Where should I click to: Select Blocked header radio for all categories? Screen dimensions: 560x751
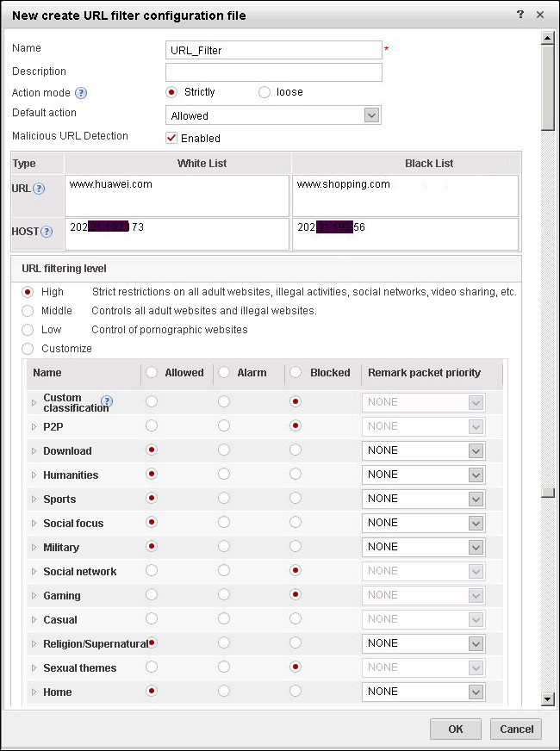(x=296, y=372)
